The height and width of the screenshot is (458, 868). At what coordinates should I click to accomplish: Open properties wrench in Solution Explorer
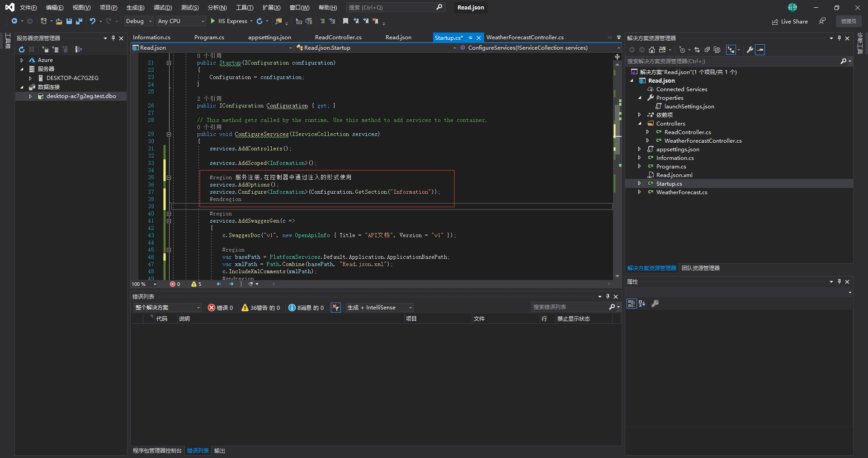click(750, 50)
